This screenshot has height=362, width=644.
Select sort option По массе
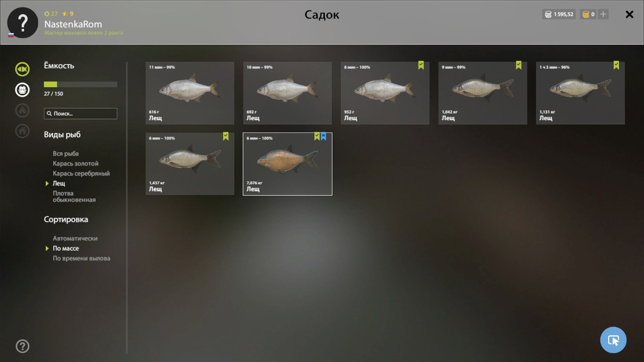66,248
